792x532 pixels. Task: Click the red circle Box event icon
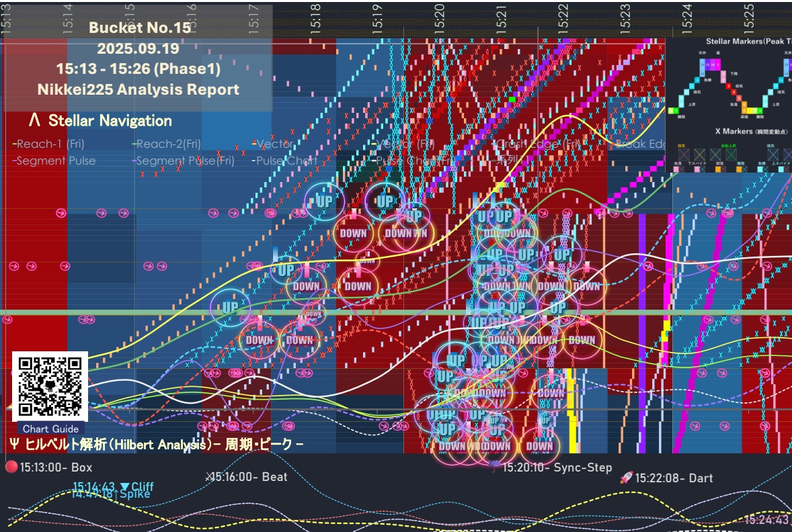tap(11, 467)
